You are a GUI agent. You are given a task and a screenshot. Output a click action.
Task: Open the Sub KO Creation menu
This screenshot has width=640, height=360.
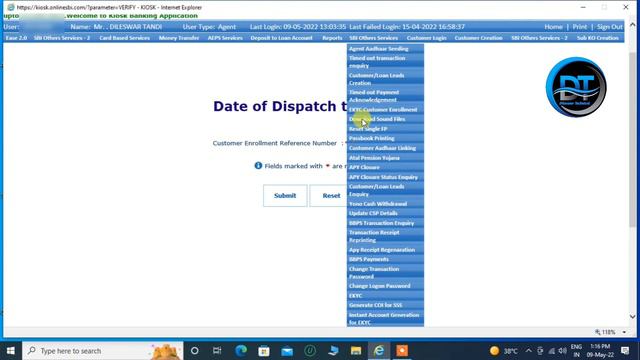pyautogui.click(x=598, y=38)
